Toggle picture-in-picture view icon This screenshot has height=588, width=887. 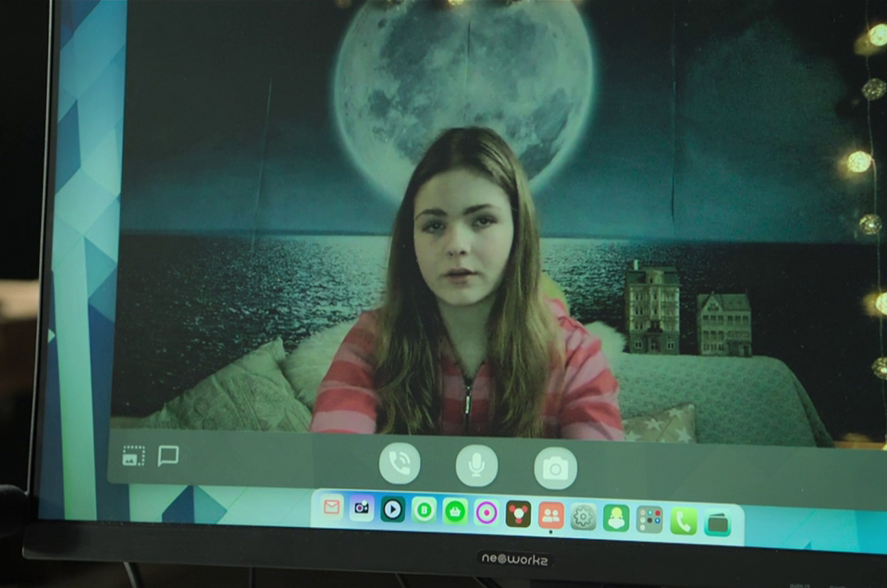point(134,456)
